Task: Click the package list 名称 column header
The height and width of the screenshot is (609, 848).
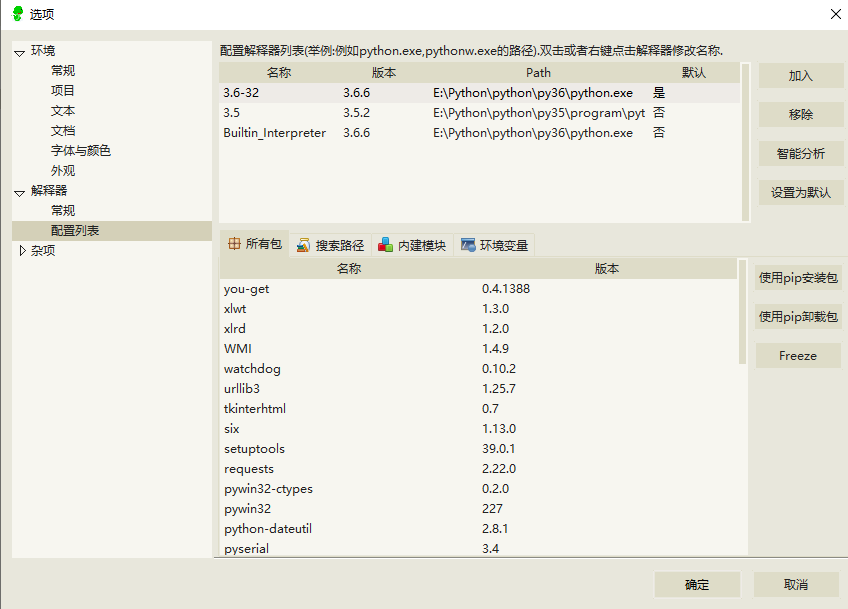Action: [x=349, y=268]
